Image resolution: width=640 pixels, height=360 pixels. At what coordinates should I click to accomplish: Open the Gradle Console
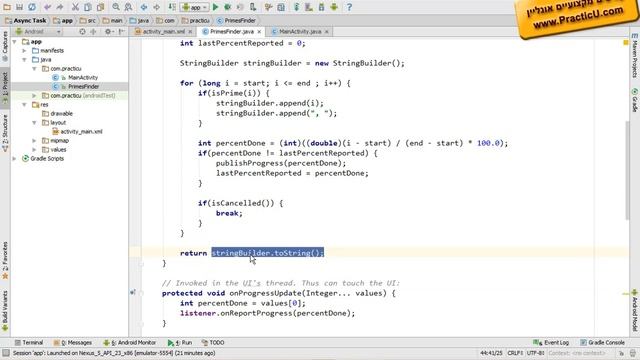[602, 342]
